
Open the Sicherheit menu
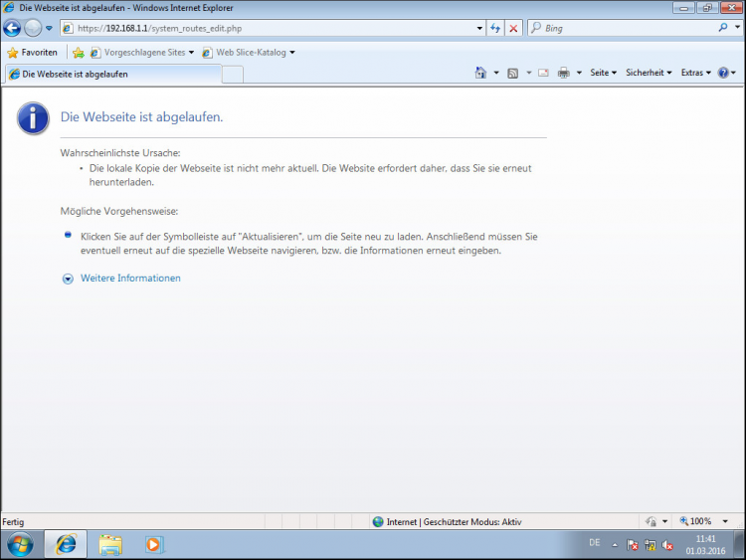pos(649,73)
